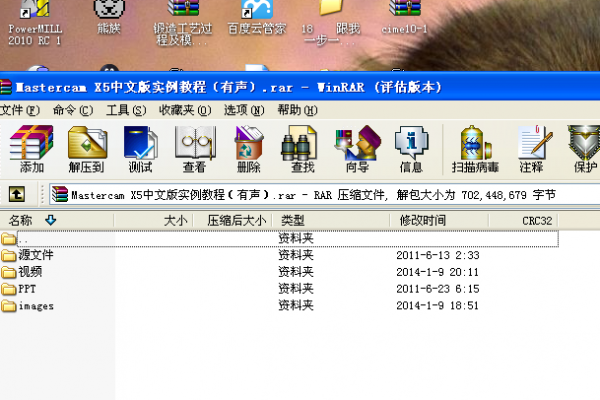This screenshot has height=400, width=600.
Task: Open the cimel0-1 archive desktop icon
Action: 404,17
